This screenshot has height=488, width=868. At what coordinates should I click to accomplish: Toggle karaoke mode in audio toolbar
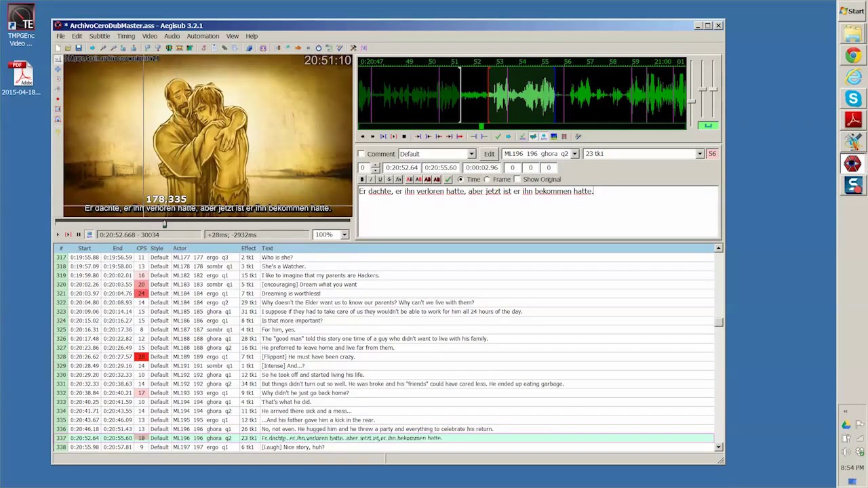(x=564, y=136)
